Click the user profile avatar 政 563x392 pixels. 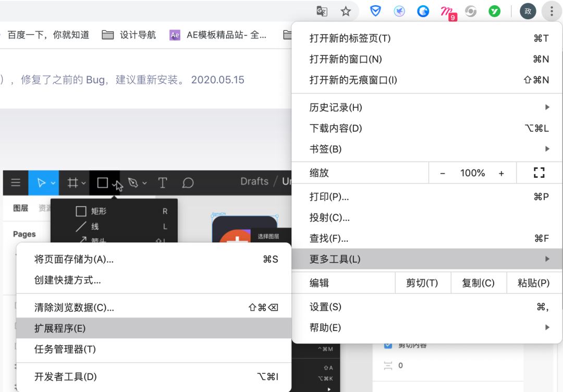click(528, 11)
